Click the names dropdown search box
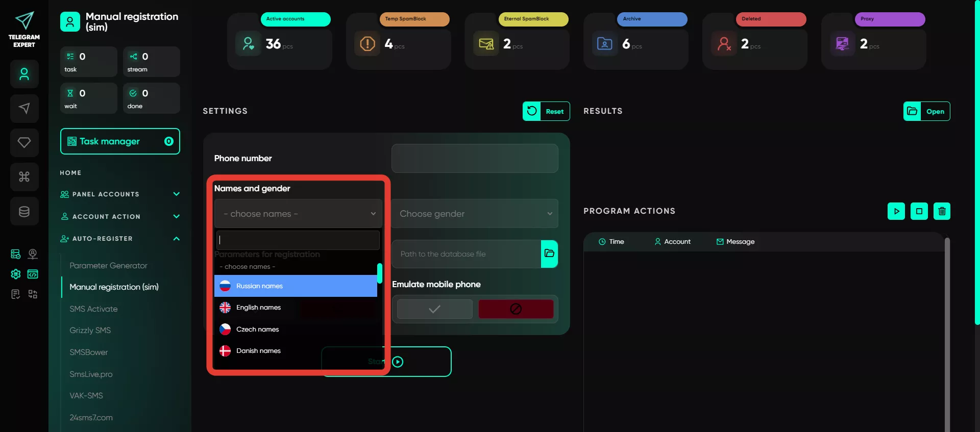 coord(298,240)
